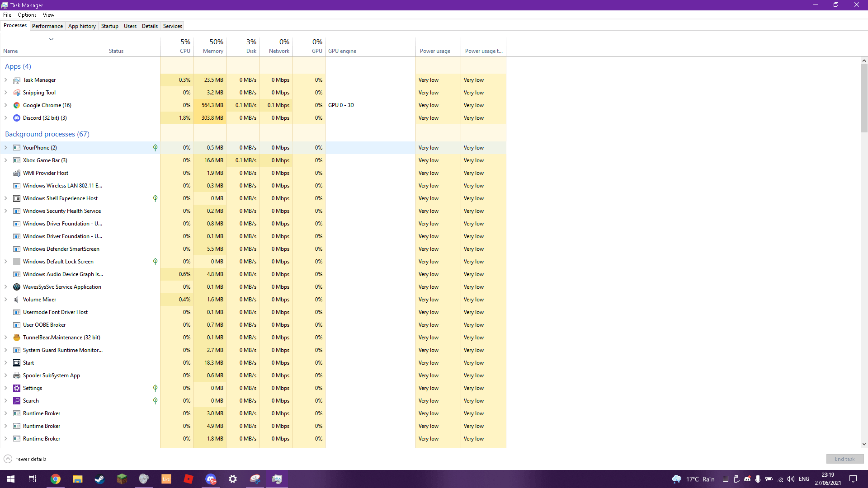Collapse view with Fewer details arrow
This screenshot has height=488, width=868.
(x=8, y=459)
